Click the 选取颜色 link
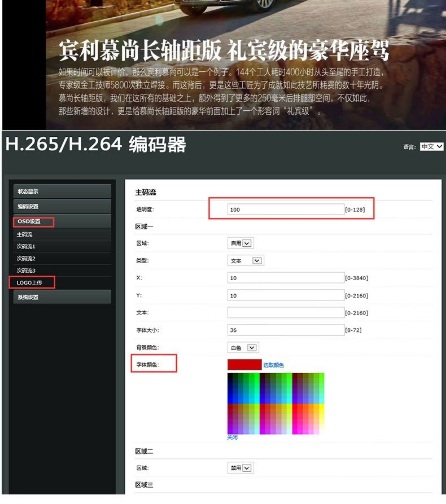446x504 pixels. pyautogui.click(x=274, y=365)
